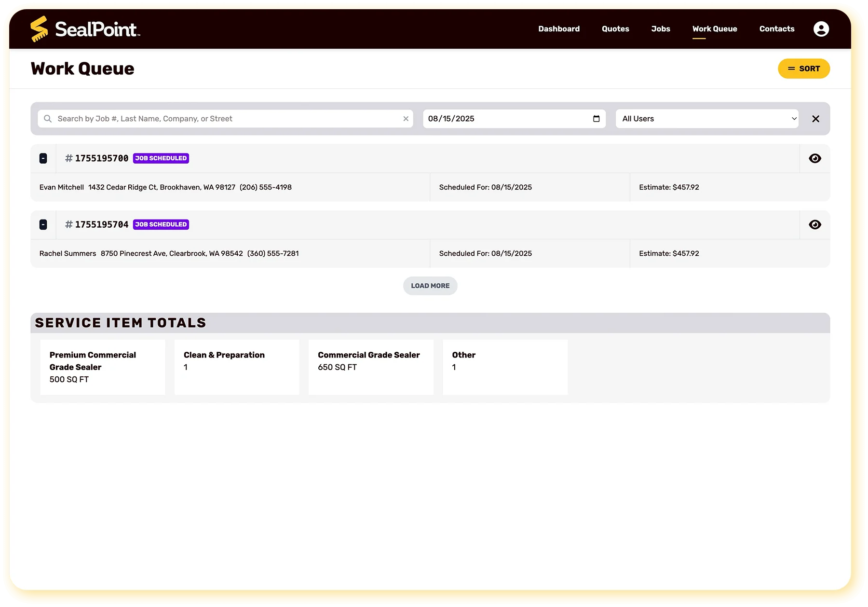
Task: Click the LOAD MORE button
Action: tap(430, 286)
